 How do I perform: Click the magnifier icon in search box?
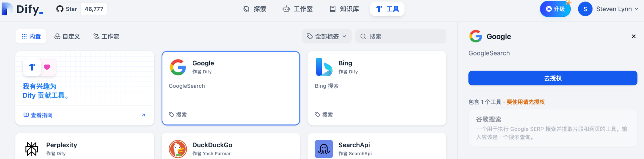click(x=363, y=36)
